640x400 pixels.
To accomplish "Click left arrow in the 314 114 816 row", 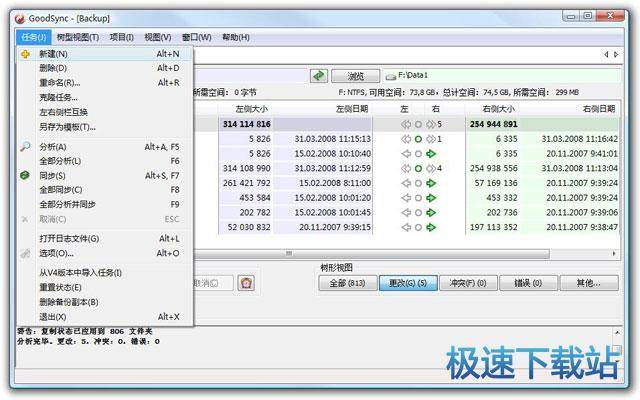I will coord(406,124).
